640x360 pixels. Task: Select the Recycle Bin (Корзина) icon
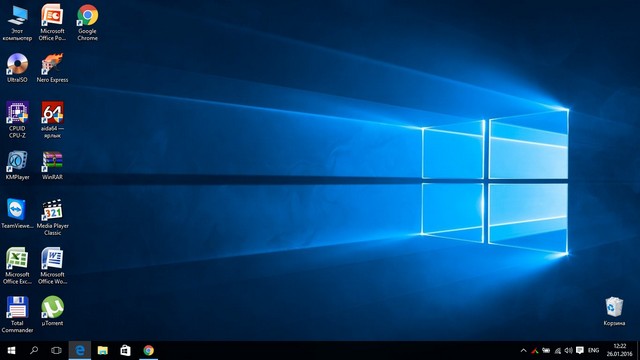point(614,311)
